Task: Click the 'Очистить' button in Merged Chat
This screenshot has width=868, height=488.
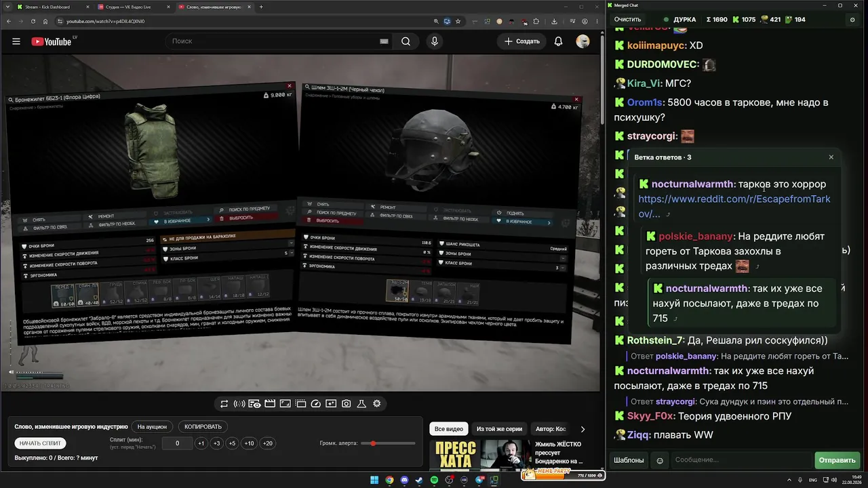Action: tap(627, 20)
